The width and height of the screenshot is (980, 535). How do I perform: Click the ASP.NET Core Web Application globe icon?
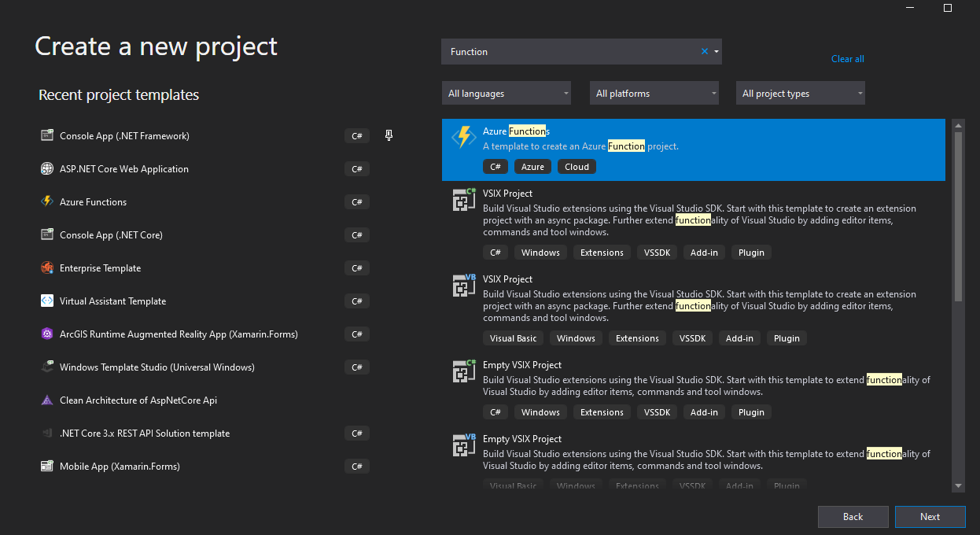47,168
